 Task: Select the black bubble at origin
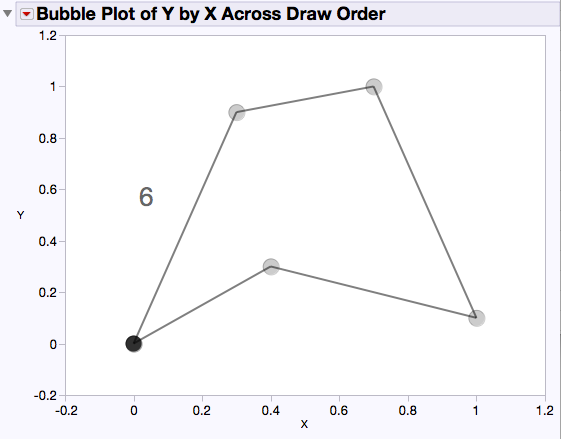tap(133, 344)
